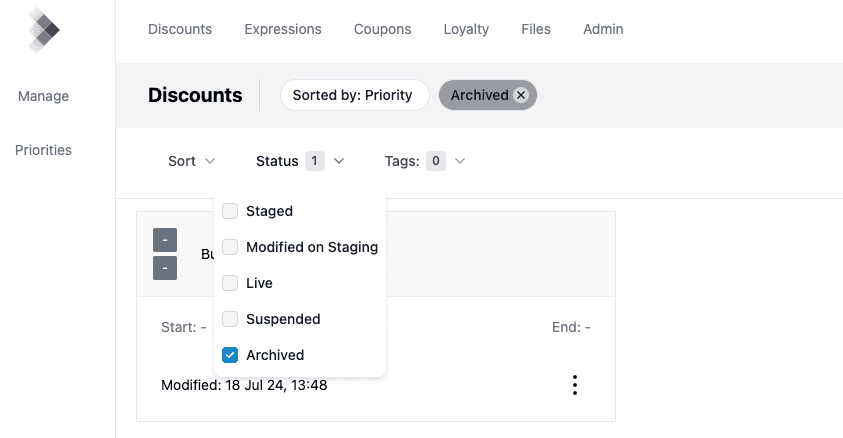Tick the Suspended status checkbox
Image resolution: width=843 pixels, height=438 pixels.
click(x=230, y=319)
